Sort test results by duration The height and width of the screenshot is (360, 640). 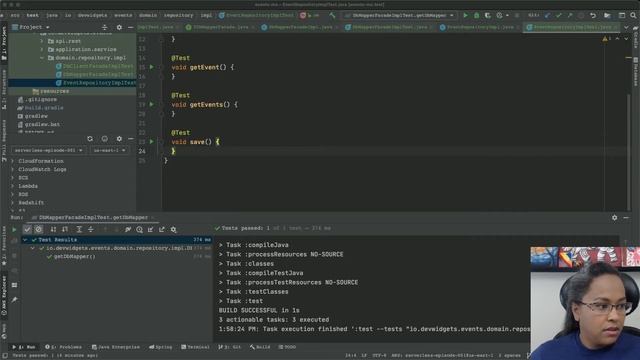click(65, 229)
